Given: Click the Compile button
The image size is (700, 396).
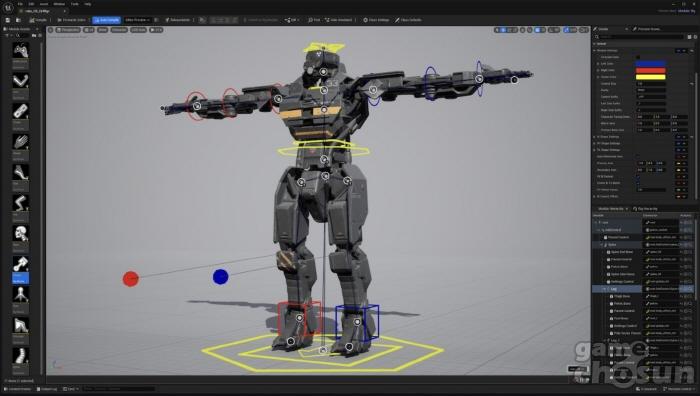Looking at the screenshot, I should (38, 20).
